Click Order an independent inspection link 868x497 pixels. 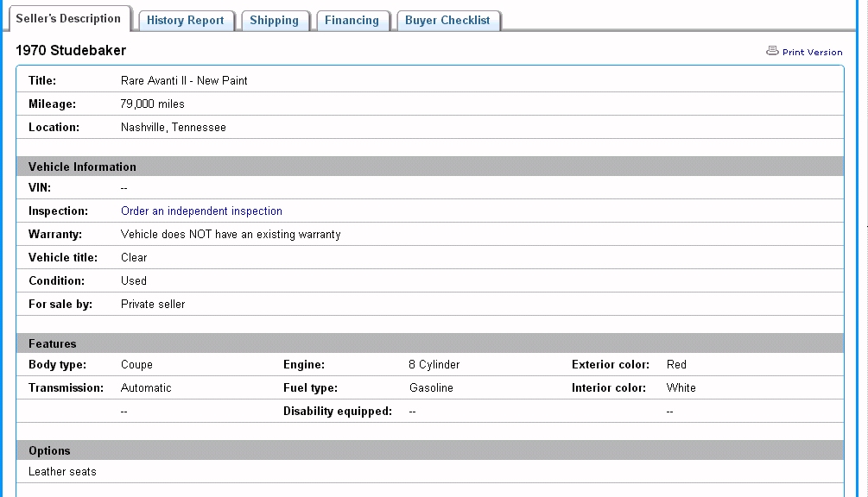pos(201,211)
